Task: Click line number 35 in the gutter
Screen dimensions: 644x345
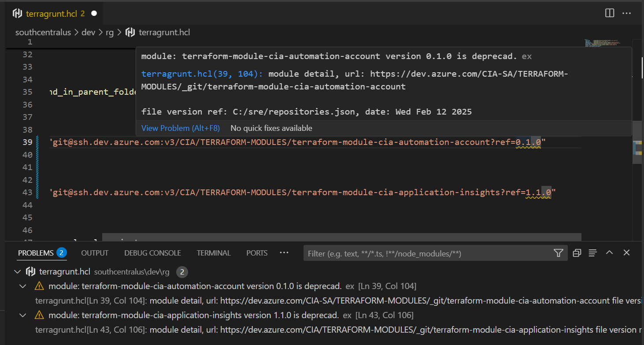Action: click(27, 92)
